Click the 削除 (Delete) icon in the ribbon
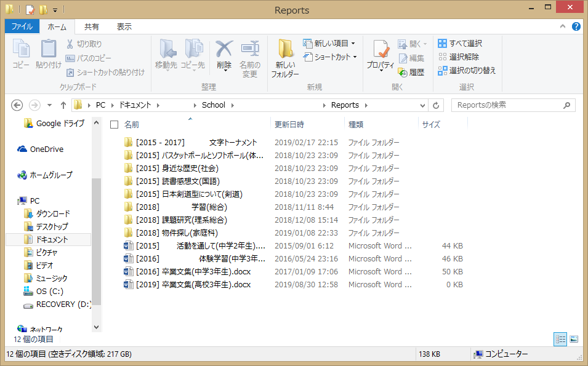 [x=224, y=55]
